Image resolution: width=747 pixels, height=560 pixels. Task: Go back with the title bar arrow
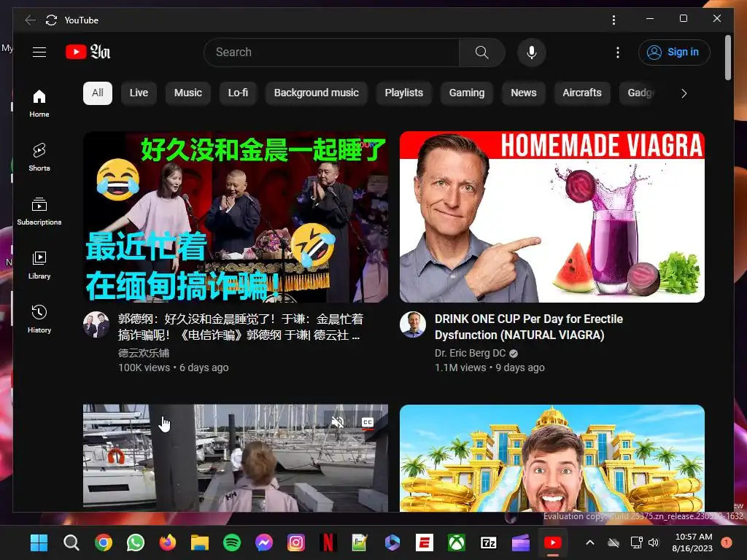click(30, 20)
